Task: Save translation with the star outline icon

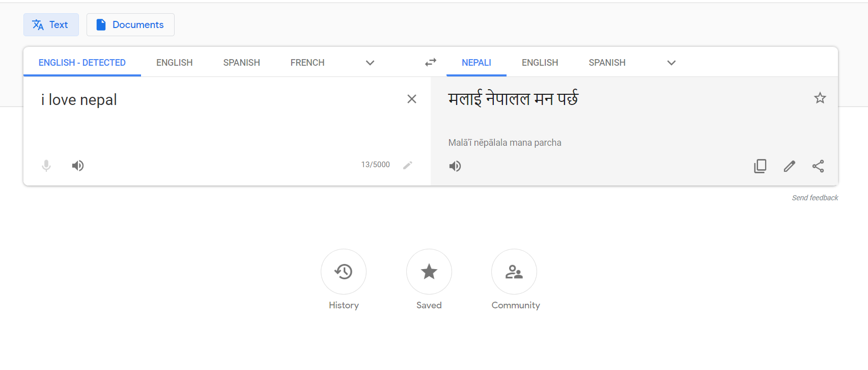Action: pyautogui.click(x=820, y=98)
